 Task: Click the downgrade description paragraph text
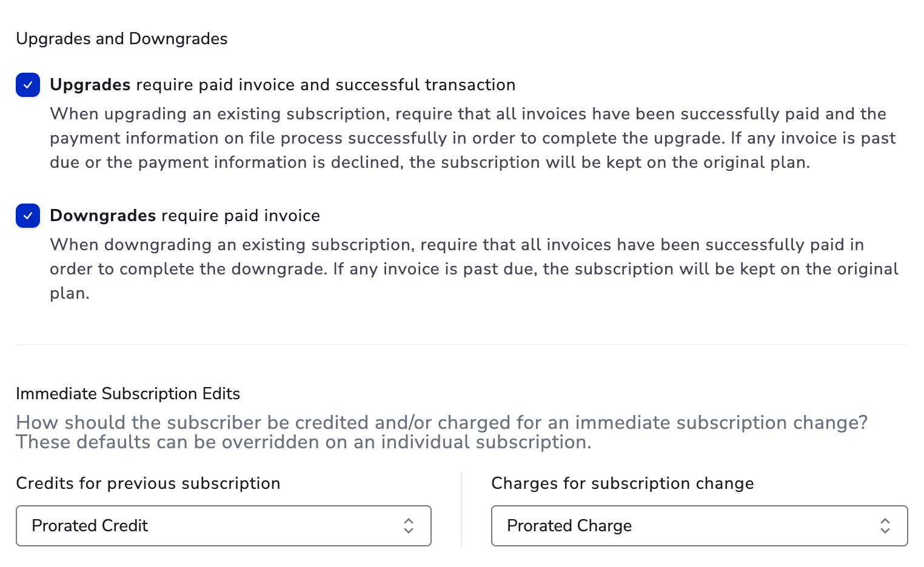(x=474, y=269)
